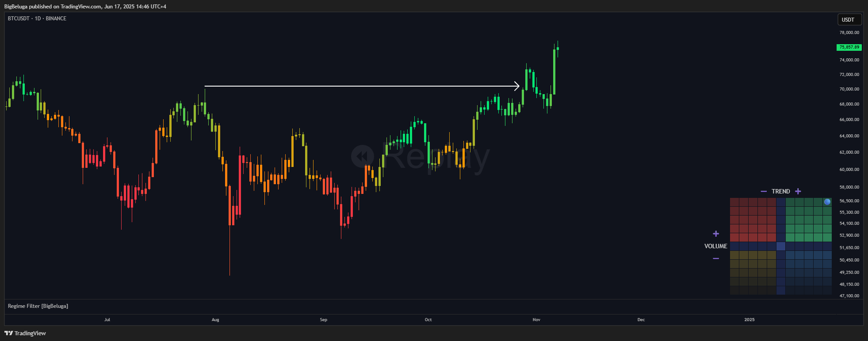Click the Aug label on the time axis
This screenshot has height=341, width=868.
tap(215, 319)
